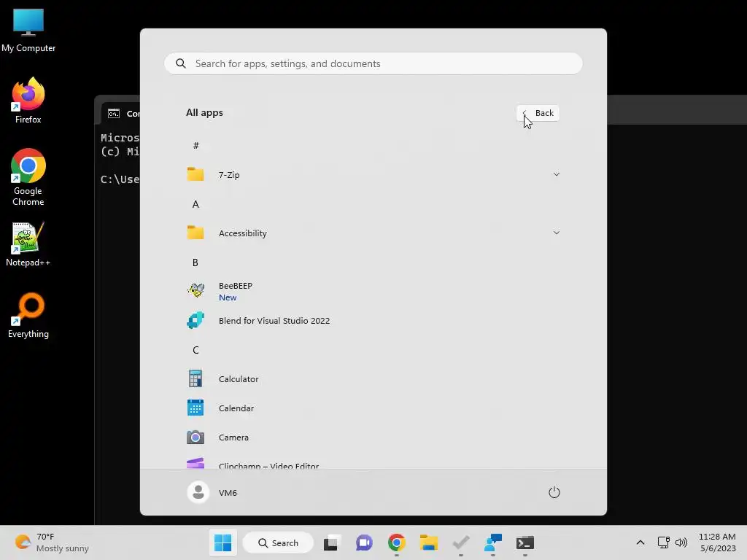747x560 pixels.
Task: Open taskbar Search box
Action: coord(278,542)
